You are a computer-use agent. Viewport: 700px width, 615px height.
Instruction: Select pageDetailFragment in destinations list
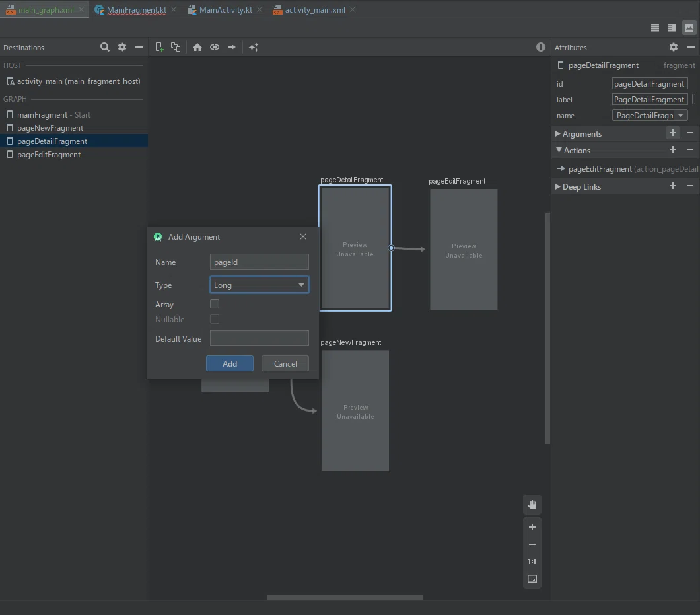(74, 141)
